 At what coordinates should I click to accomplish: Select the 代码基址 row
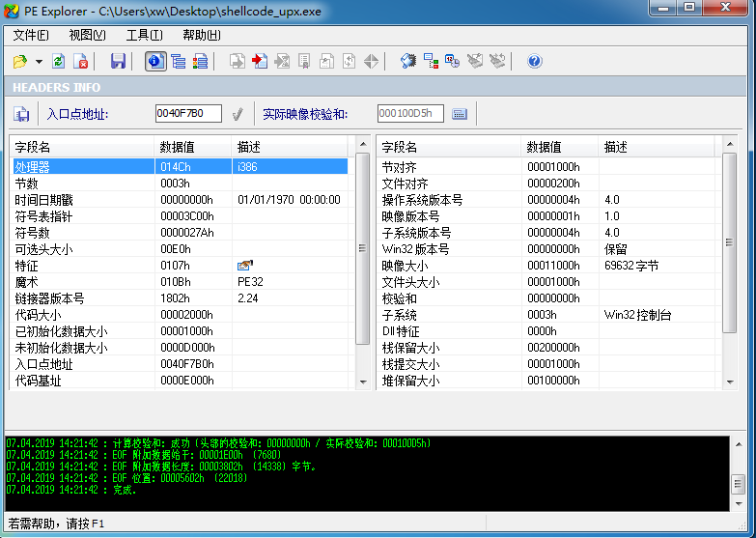179,381
